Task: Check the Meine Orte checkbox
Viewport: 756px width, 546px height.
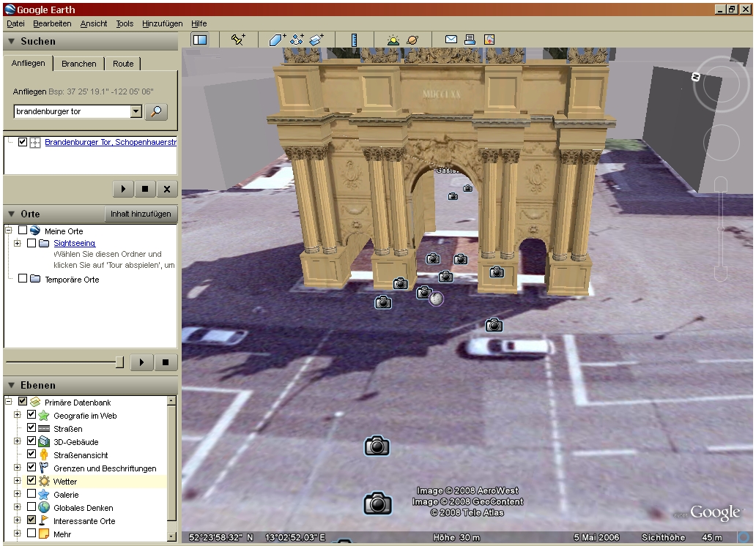Action: click(x=23, y=231)
